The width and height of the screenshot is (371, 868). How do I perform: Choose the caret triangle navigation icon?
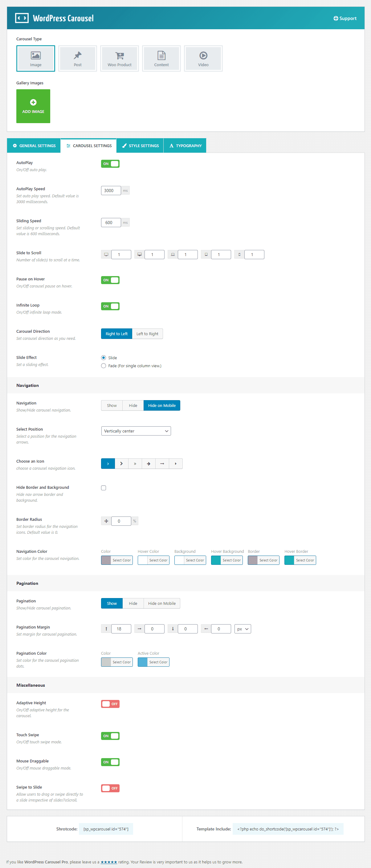pos(176,464)
